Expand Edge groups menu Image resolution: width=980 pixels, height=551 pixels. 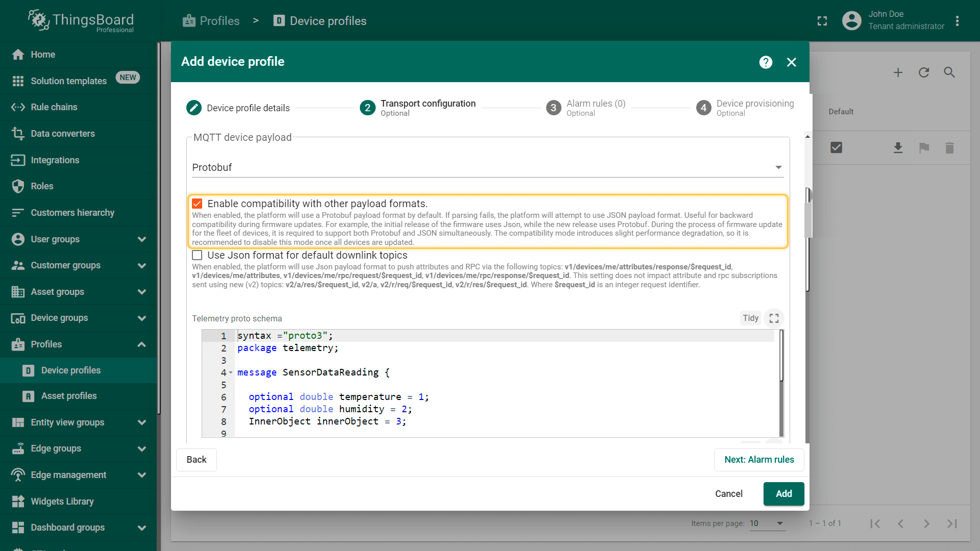pos(142,449)
